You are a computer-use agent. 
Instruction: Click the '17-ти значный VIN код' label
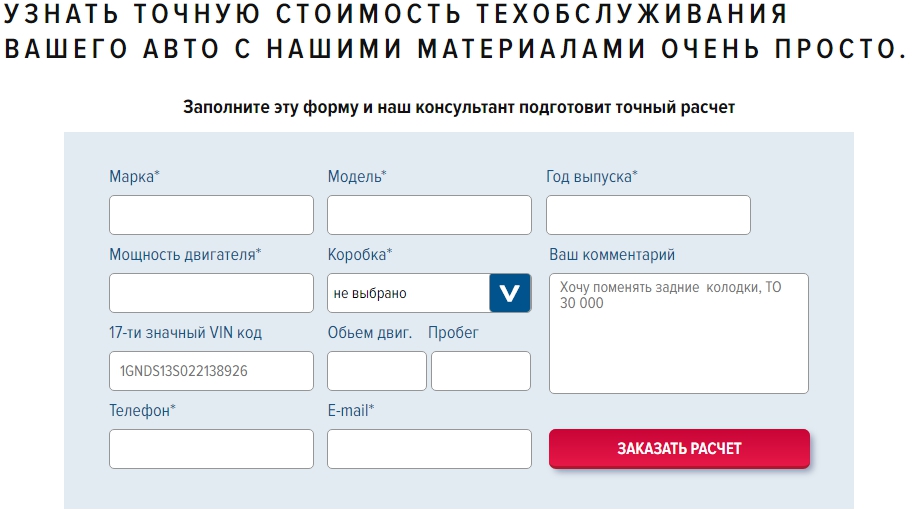tap(186, 333)
